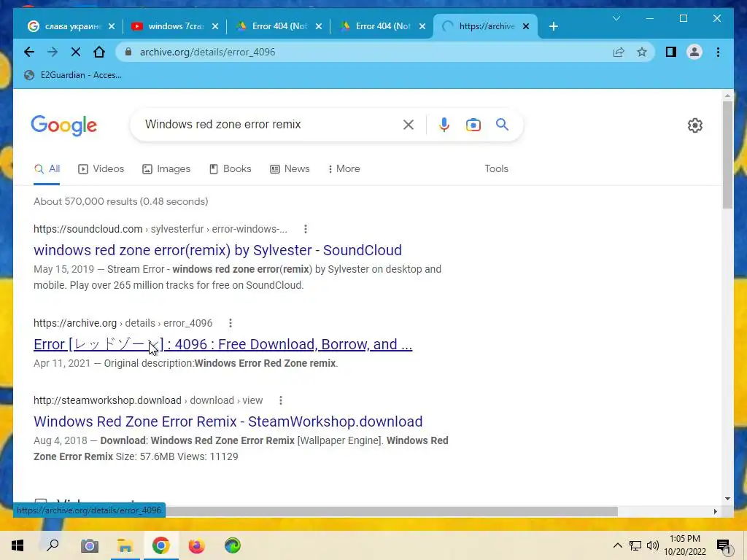The image size is (747, 560).
Task: Click the vertical page scrollbar thumb
Action: (x=727, y=155)
